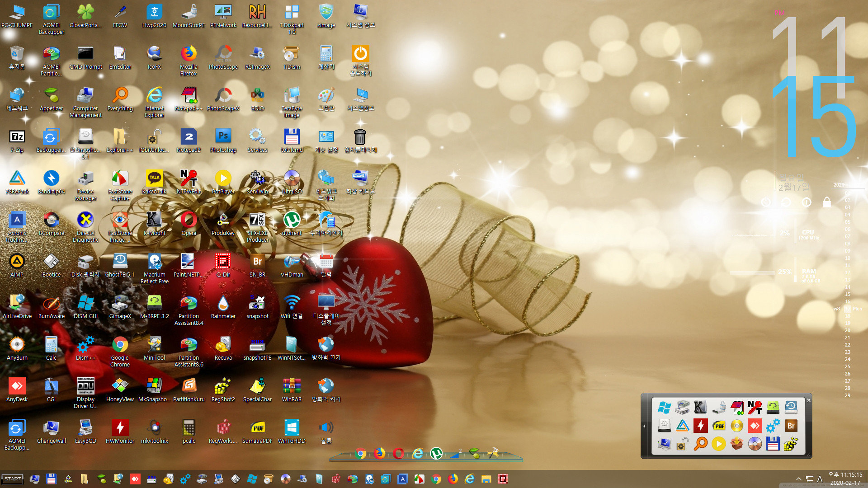This screenshot has height=488, width=868.
Task: Open PotPlayer desktop shortcut
Action: point(223,182)
